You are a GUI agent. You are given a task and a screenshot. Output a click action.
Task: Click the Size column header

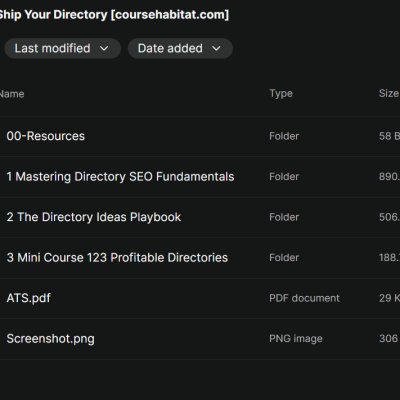click(x=389, y=93)
